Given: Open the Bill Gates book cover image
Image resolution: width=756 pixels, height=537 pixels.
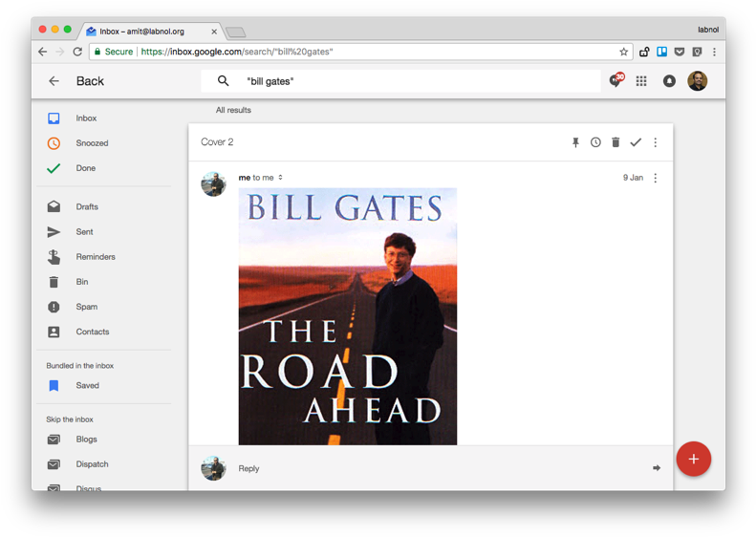Looking at the screenshot, I should (x=348, y=316).
